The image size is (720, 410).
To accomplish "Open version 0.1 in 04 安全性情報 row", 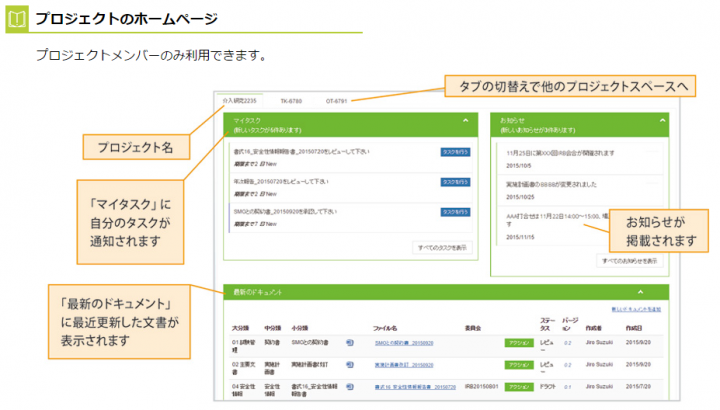I will coord(568,387).
